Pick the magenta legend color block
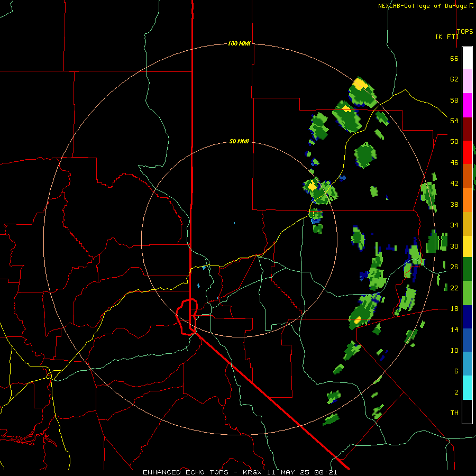The image size is (476, 476). coord(467,105)
